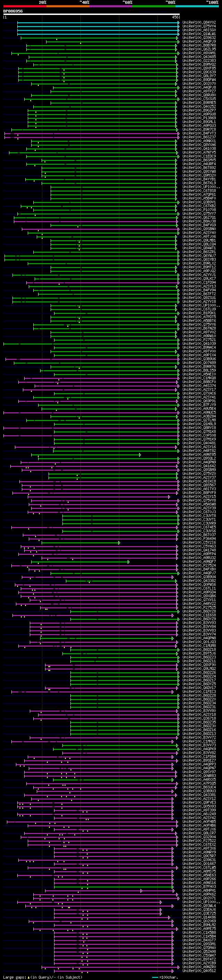Image resolution: width=222 pixels, height=980 pixels.
Task: Open hit UniRef100_A8ISG0
Action: tap(199, 30)
